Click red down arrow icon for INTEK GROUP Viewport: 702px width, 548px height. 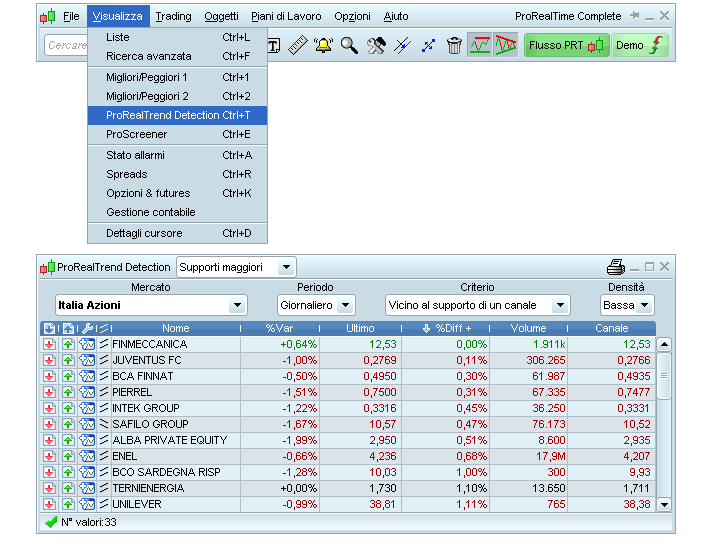coord(49,408)
